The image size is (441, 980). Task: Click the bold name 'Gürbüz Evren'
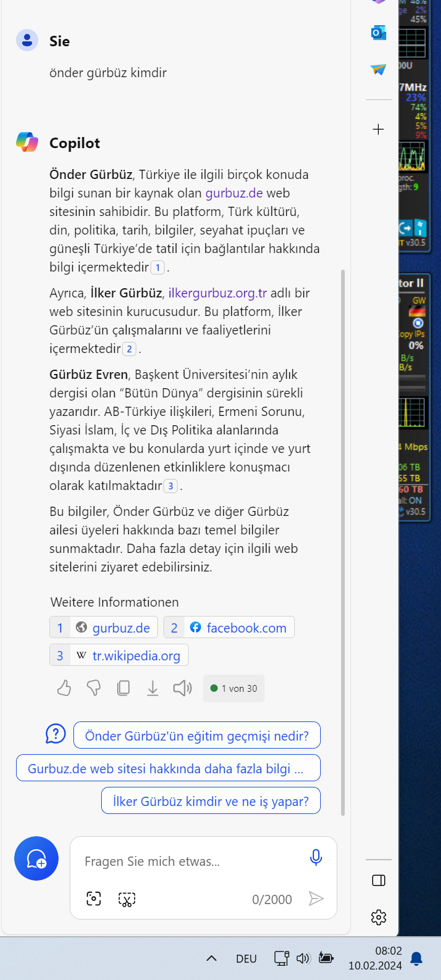tap(89, 375)
